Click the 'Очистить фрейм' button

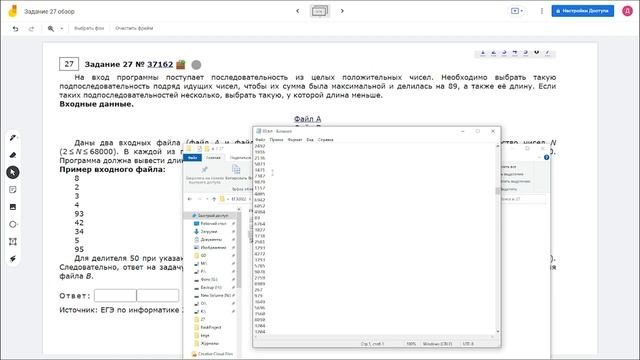[134, 28]
